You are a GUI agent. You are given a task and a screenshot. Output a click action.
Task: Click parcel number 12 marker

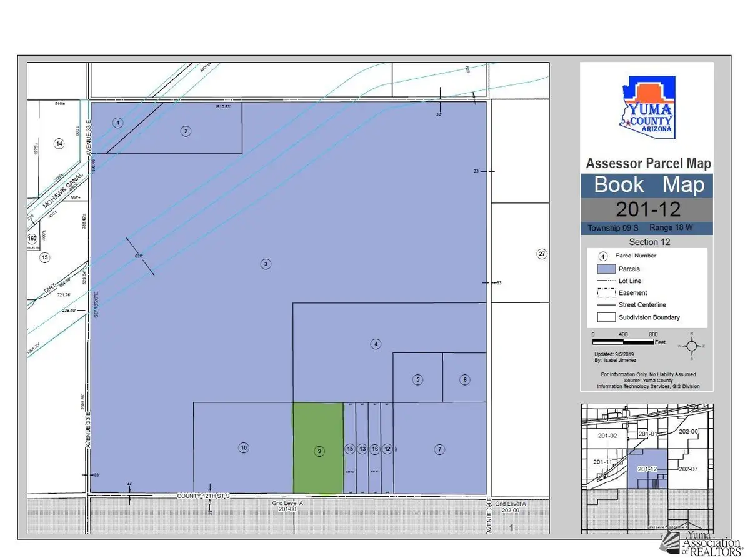click(387, 449)
